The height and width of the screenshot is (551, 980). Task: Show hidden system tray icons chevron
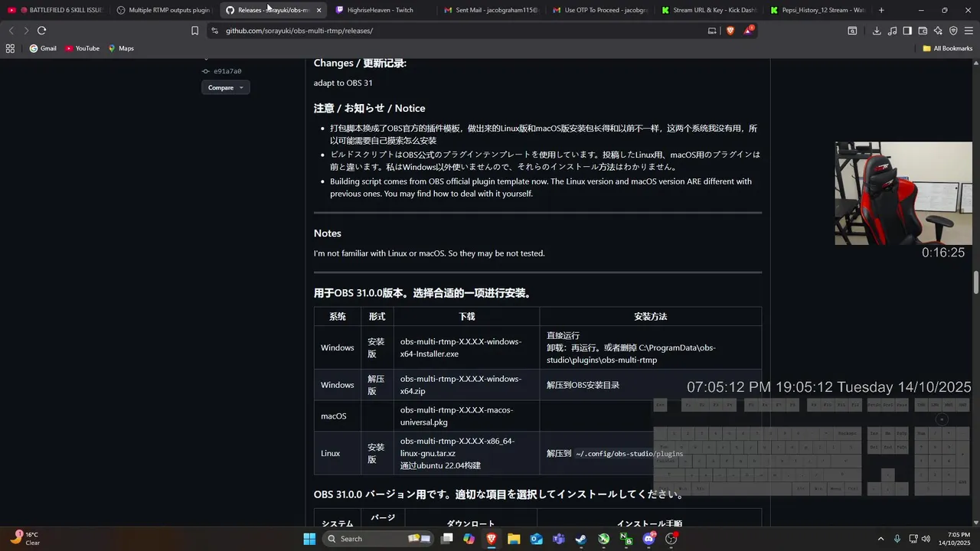click(x=880, y=539)
